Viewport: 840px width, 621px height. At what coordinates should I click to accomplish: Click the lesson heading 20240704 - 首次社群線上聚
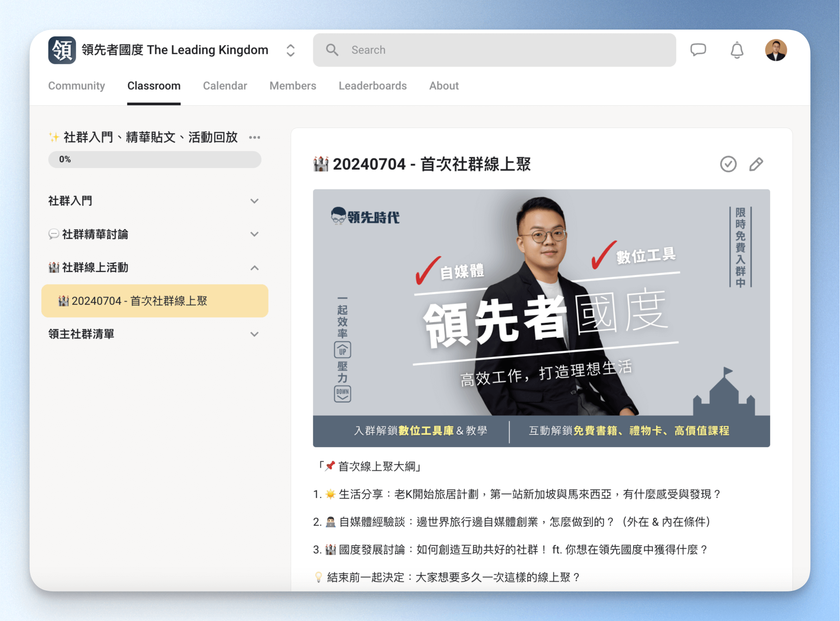pos(422,164)
